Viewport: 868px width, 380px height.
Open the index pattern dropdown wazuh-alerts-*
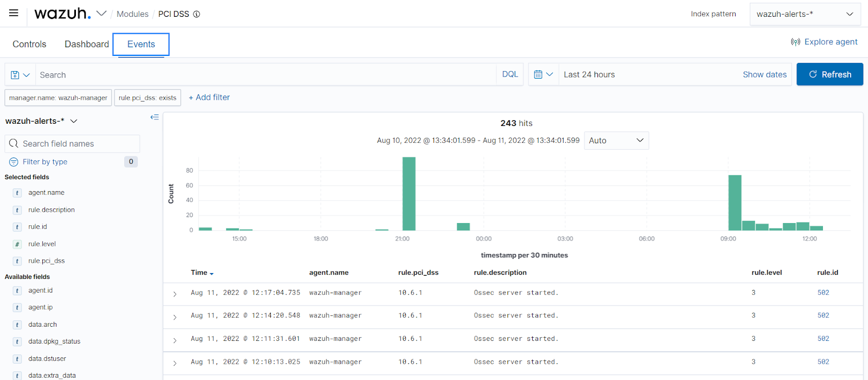coord(805,14)
